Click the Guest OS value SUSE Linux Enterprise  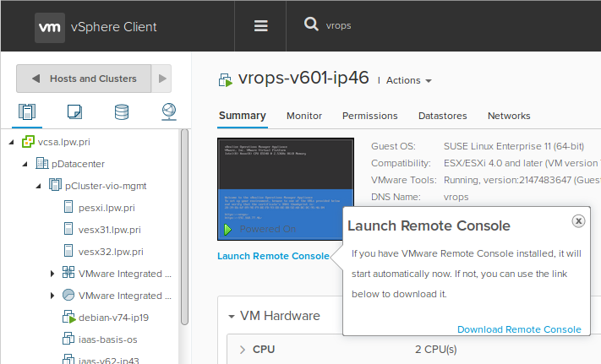click(x=514, y=147)
